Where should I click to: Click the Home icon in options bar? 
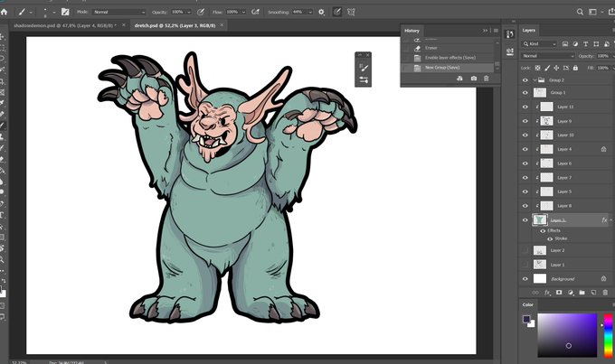click(5, 12)
